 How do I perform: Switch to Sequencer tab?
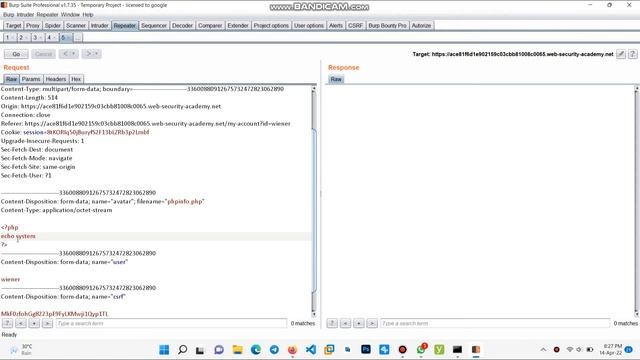pos(154,25)
